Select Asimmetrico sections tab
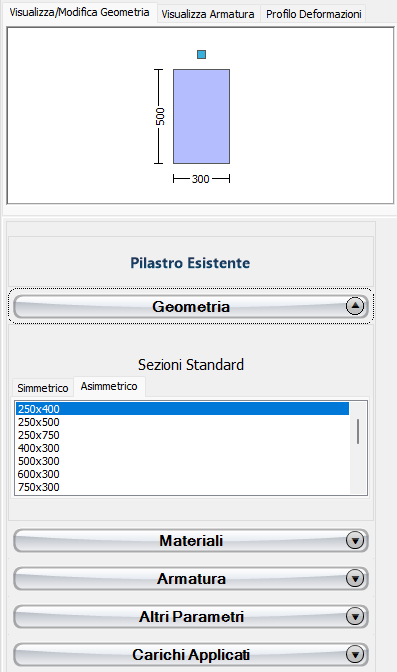This screenshot has height=672, width=397. click(109, 386)
